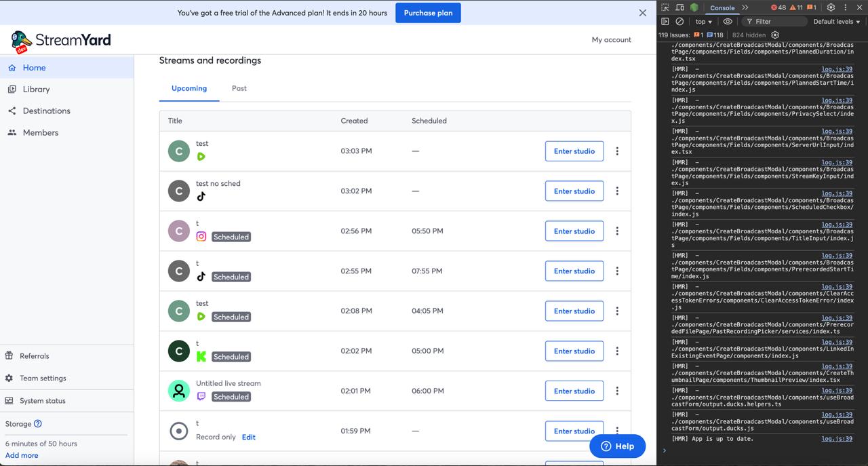The image size is (868, 466).
Task: Toggle the DevTools device toolbar icon
Action: pos(680,7)
